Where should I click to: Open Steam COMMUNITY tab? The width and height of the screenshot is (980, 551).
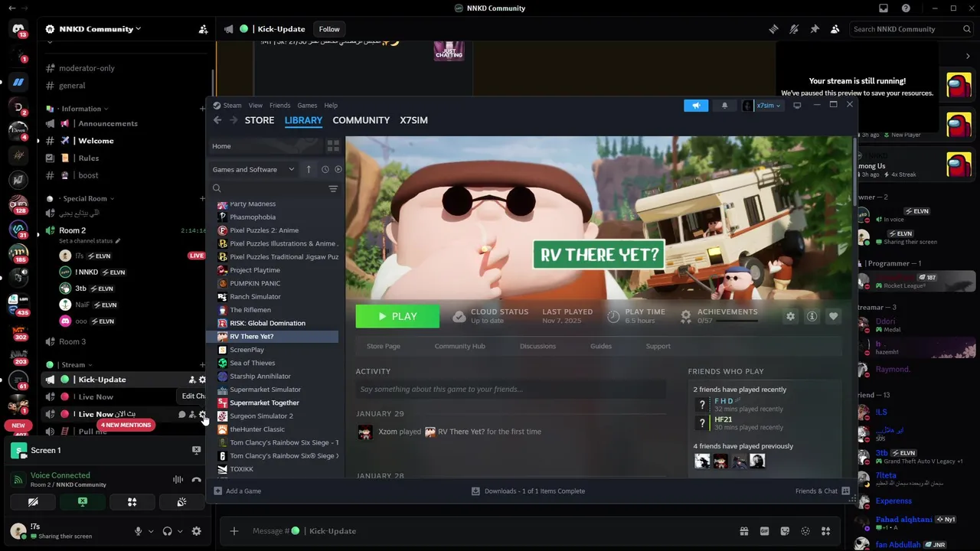point(361,120)
